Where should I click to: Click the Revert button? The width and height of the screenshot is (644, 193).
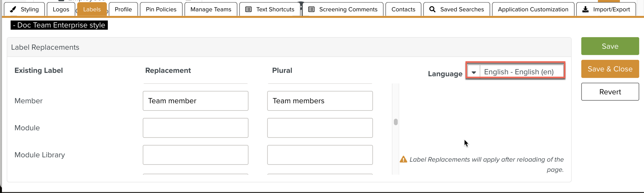pyautogui.click(x=610, y=92)
